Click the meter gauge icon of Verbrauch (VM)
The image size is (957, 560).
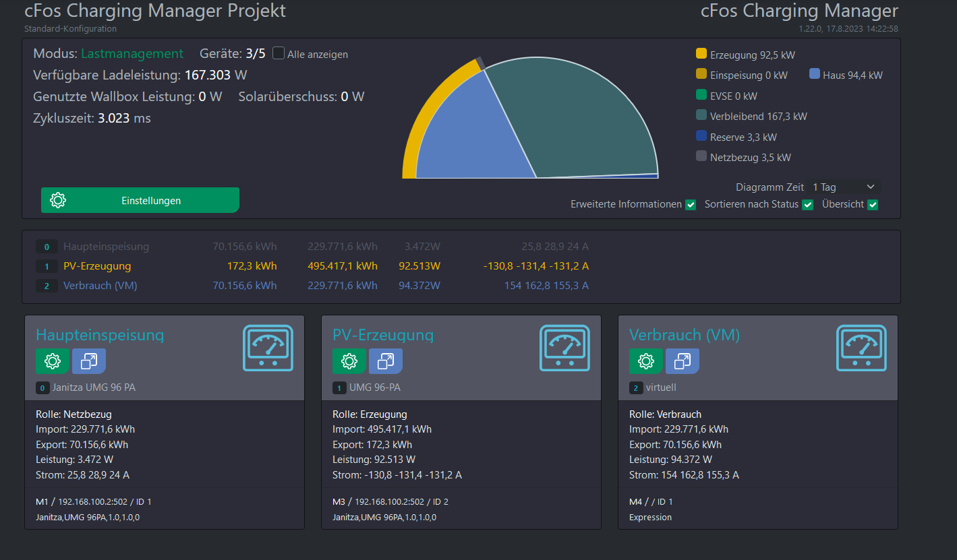tap(861, 348)
